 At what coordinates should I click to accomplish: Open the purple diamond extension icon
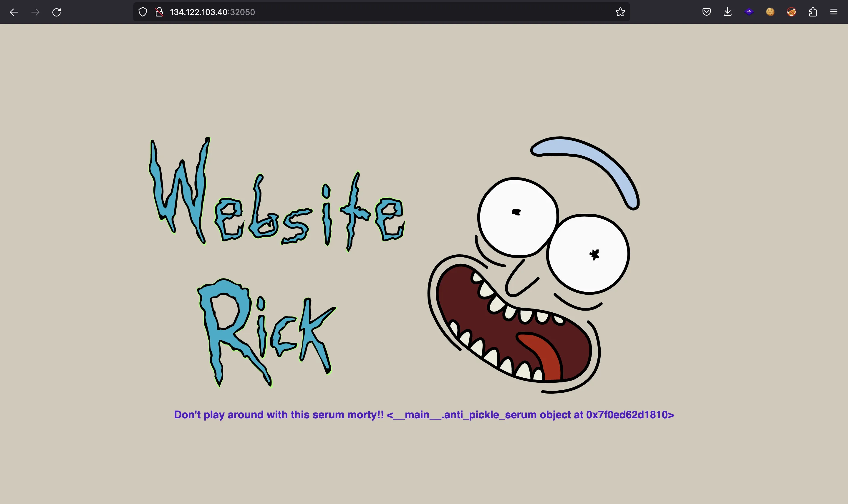coord(749,12)
